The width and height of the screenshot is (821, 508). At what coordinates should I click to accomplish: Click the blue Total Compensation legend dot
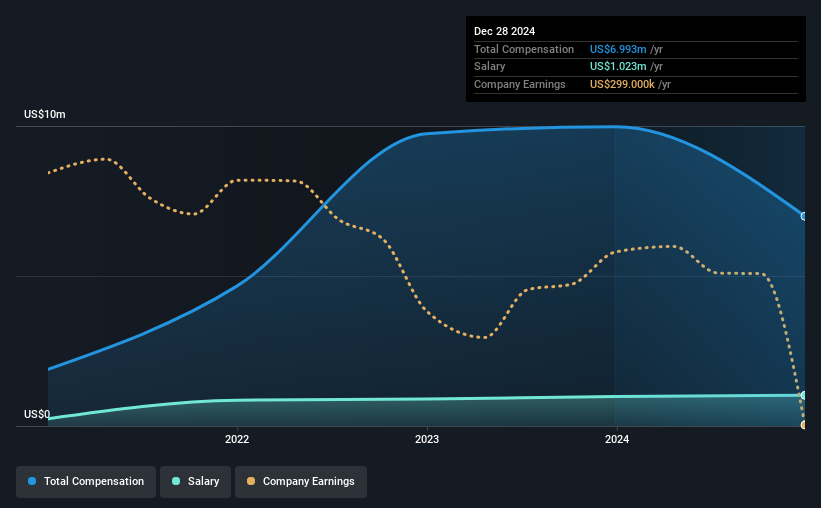32,481
